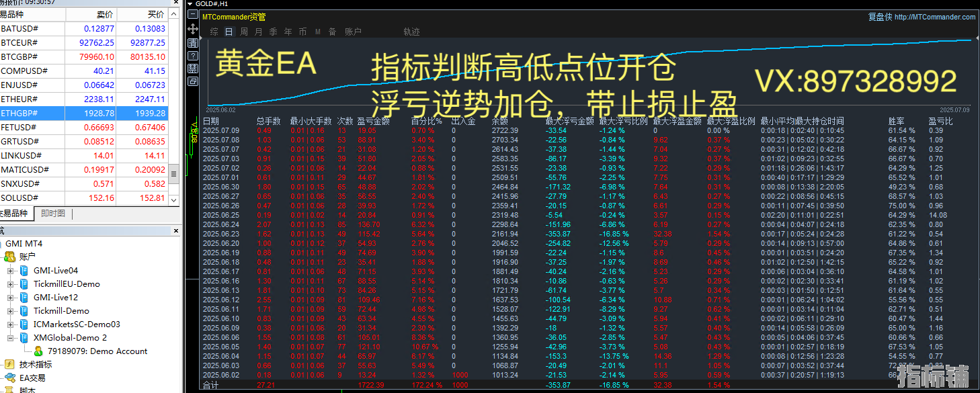Click the EA交易 expert advisors icon

click(x=9, y=378)
